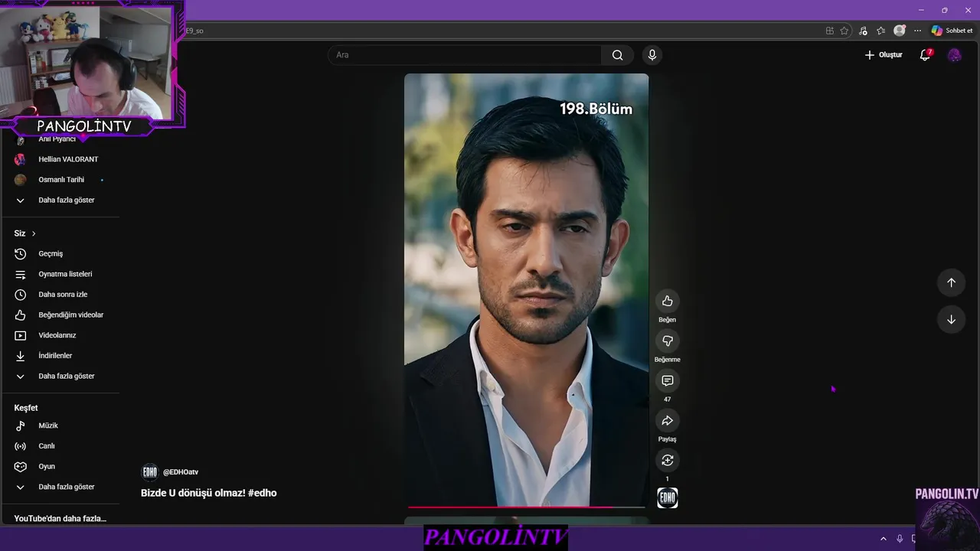Share the Short with the Paylaş button

click(x=667, y=420)
